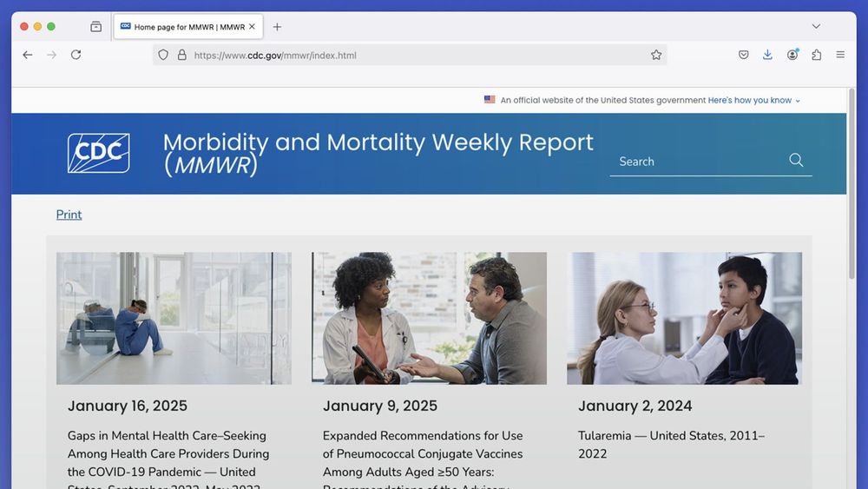The width and height of the screenshot is (868, 489).
Task: Open the Firefox application menu
Action: (x=840, y=55)
